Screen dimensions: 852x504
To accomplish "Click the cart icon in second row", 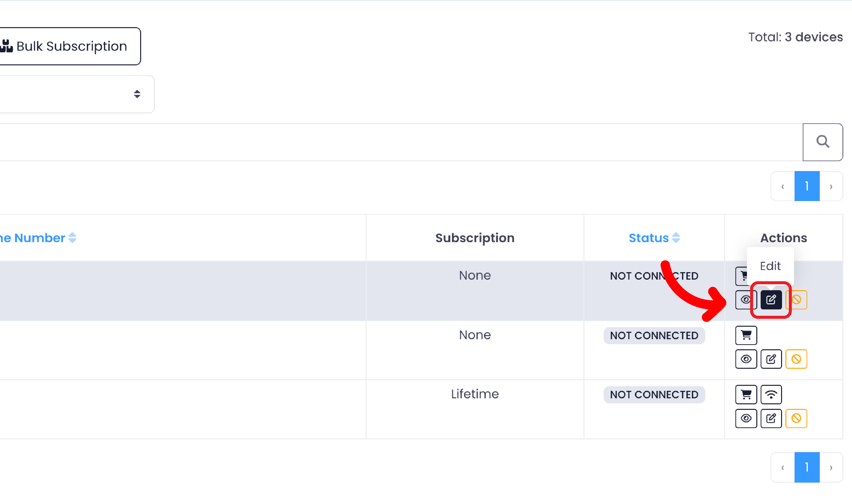I will [x=746, y=335].
